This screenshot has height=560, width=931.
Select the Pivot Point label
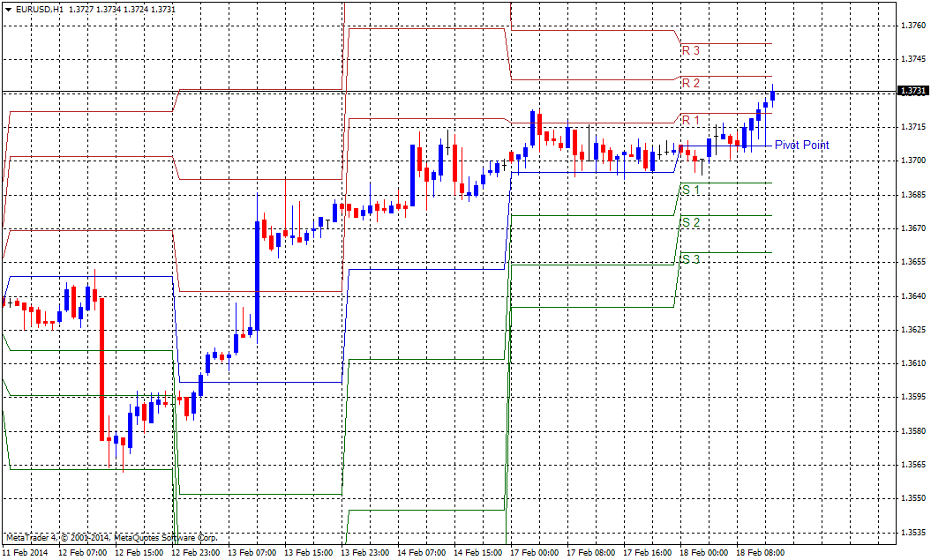tap(801, 145)
